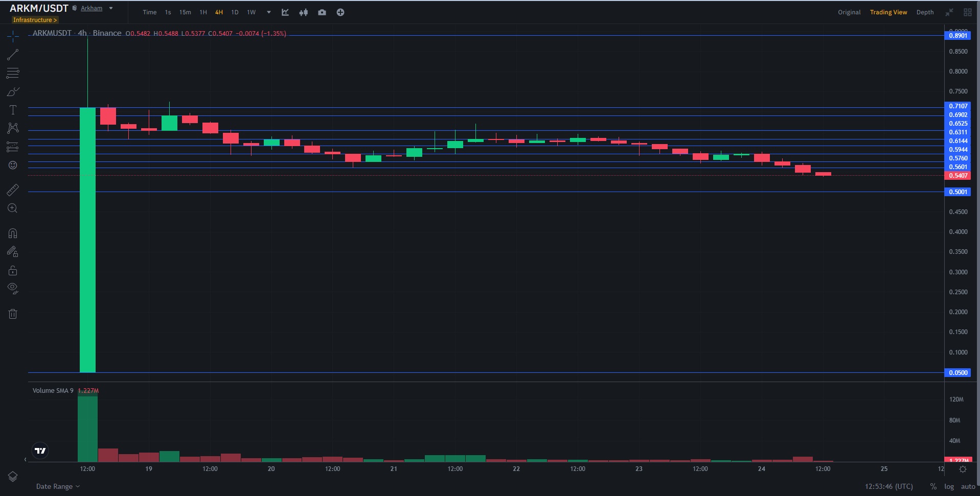Viewport: 980px width, 496px height.
Task: Open the ARKM/USDT pair dropdown arrow
Action: point(111,8)
